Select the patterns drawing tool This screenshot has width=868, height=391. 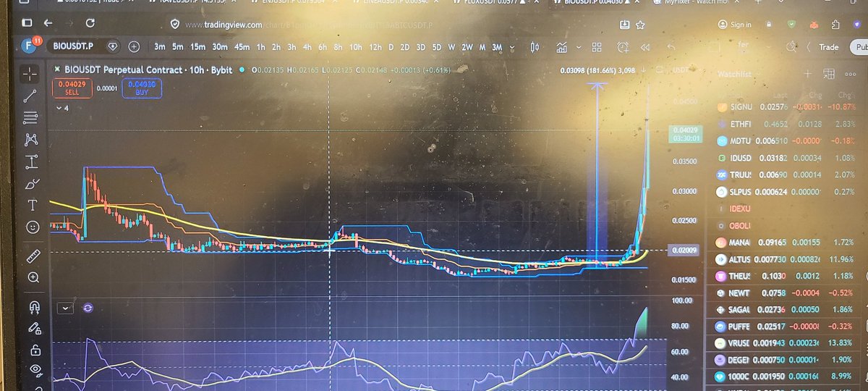tap(31, 140)
